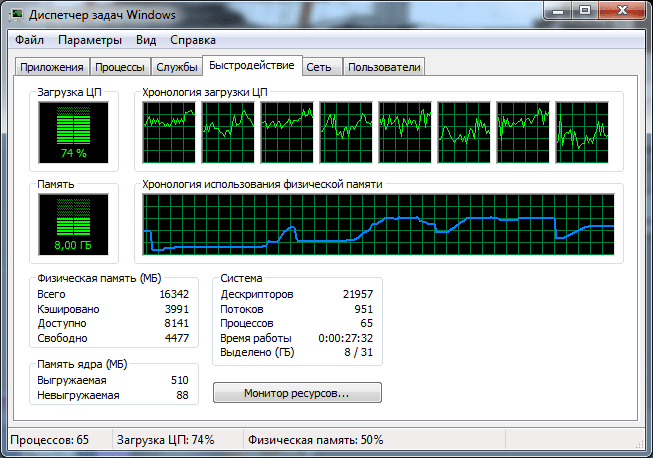Click the Task Manager title bar icon
Image resolution: width=653 pixels, height=458 pixels.
pyautogui.click(x=17, y=15)
